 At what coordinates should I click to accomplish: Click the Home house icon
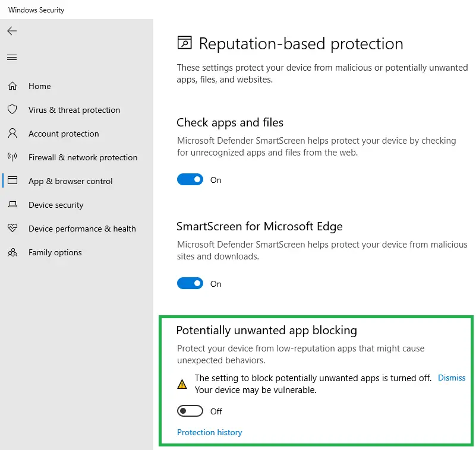[12, 86]
